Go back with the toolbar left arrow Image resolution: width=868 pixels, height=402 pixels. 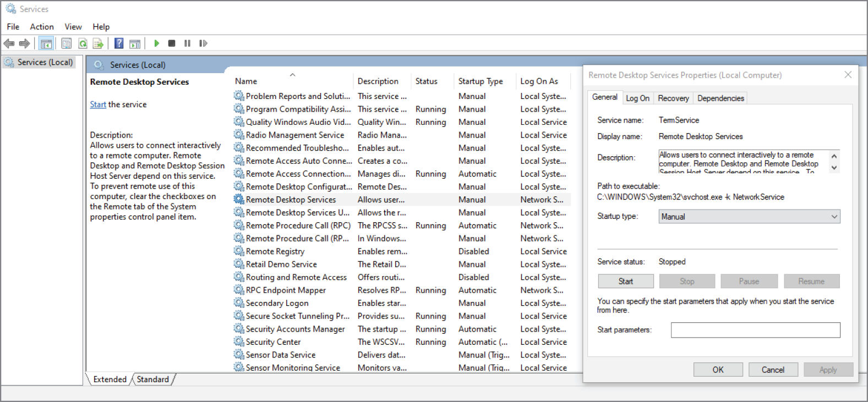click(x=9, y=43)
